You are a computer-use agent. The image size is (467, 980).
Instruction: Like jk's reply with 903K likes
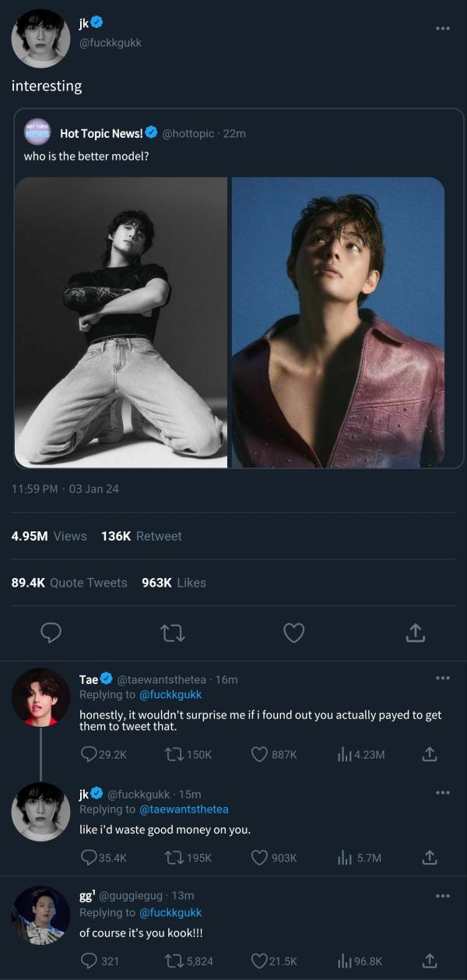[260, 857]
